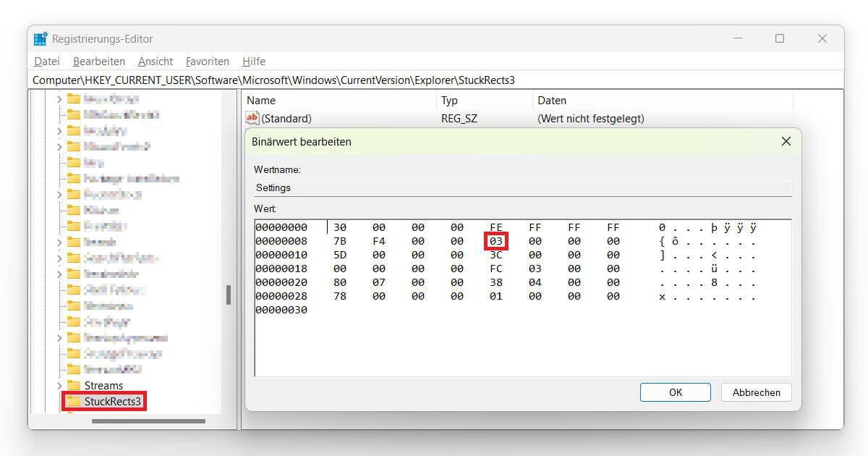Click the FC byte in row 00000018
868x456 pixels.
[x=496, y=269]
